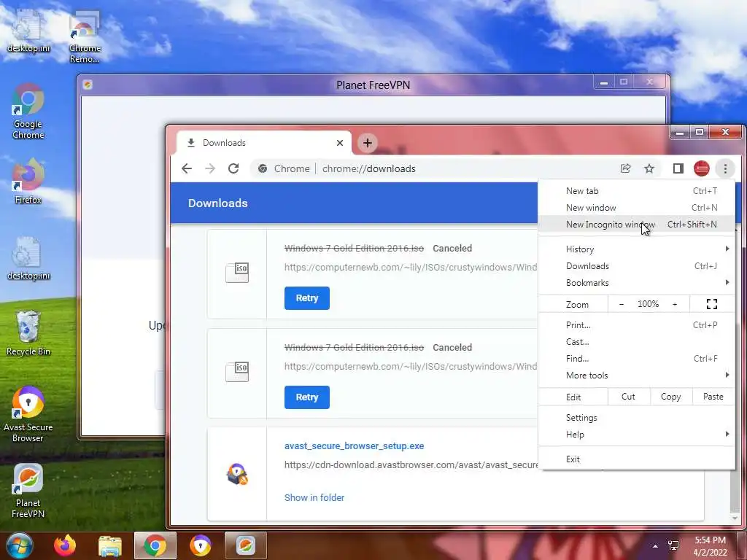Select the desktop.ini icon above Recycle Bin
The image size is (747, 560).
(28, 258)
